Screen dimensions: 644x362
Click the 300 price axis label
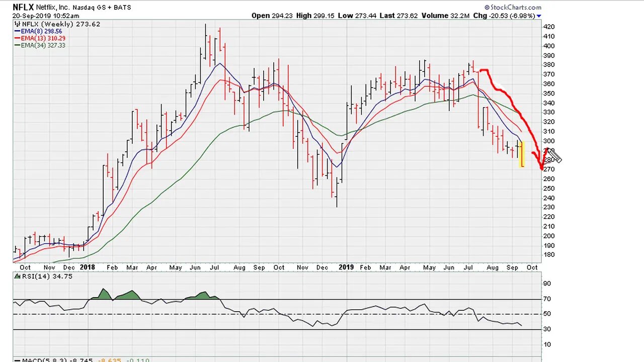pos(549,141)
